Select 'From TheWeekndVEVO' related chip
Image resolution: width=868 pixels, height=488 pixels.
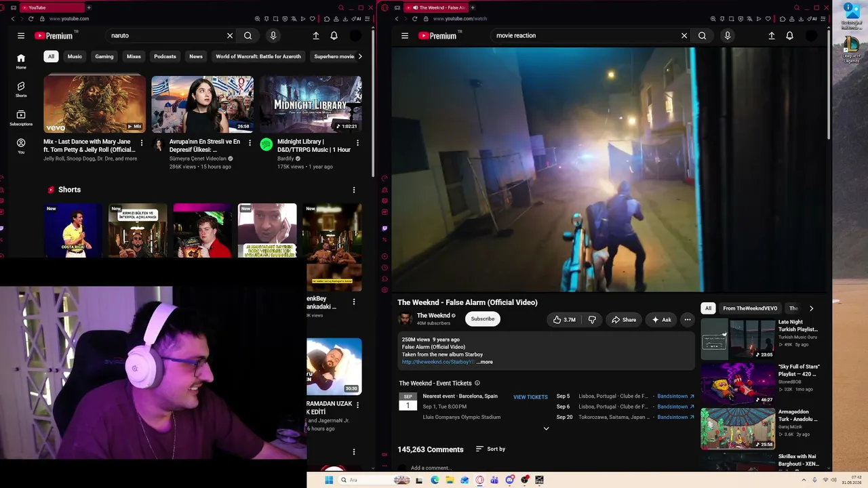coord(750,308)
